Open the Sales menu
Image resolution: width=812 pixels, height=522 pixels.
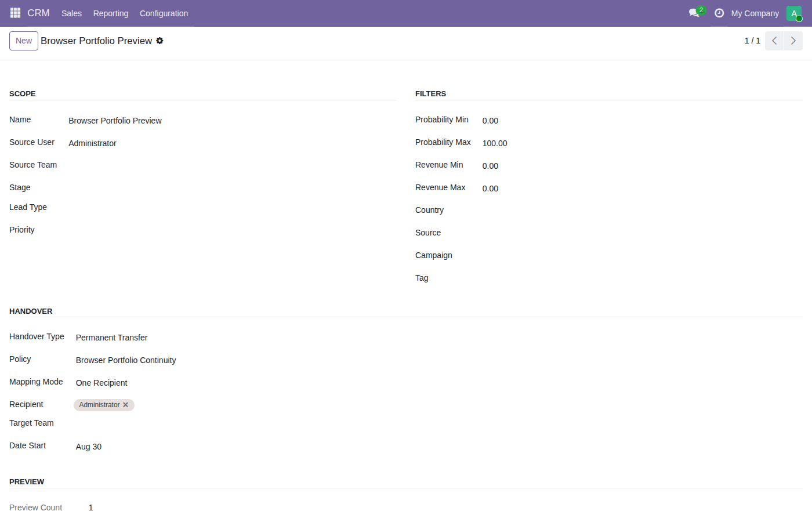(x=71, y=13)
